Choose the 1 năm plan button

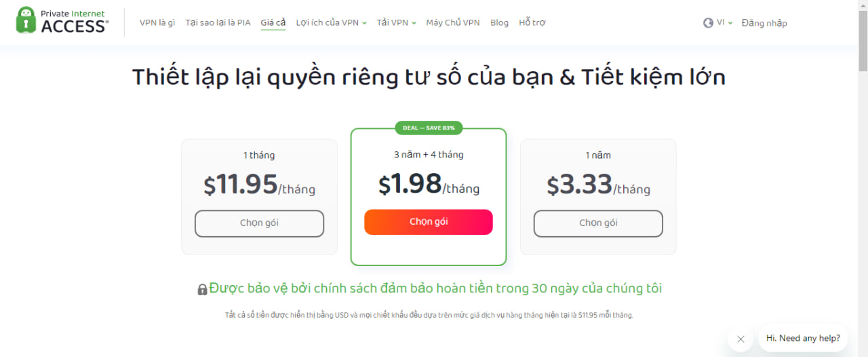598,223
